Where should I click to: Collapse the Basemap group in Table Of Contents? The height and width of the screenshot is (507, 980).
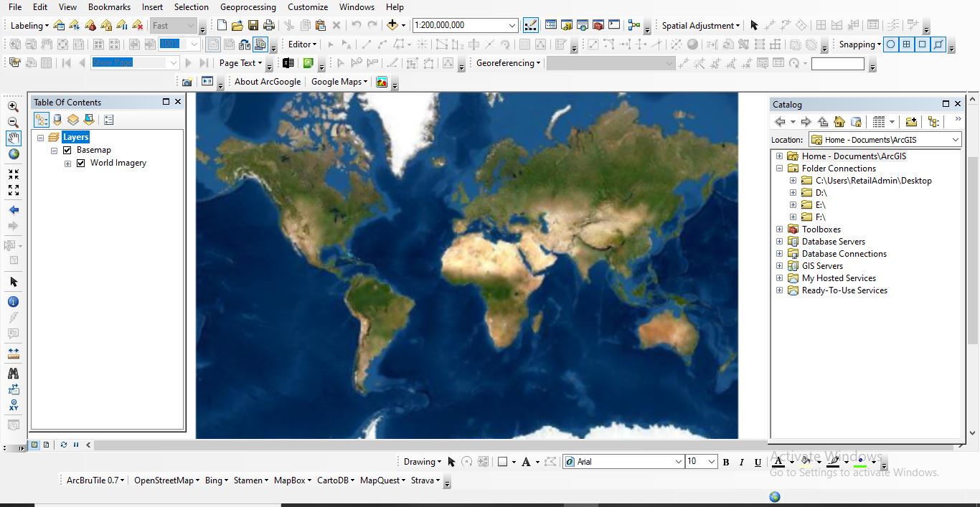[53, 149]
